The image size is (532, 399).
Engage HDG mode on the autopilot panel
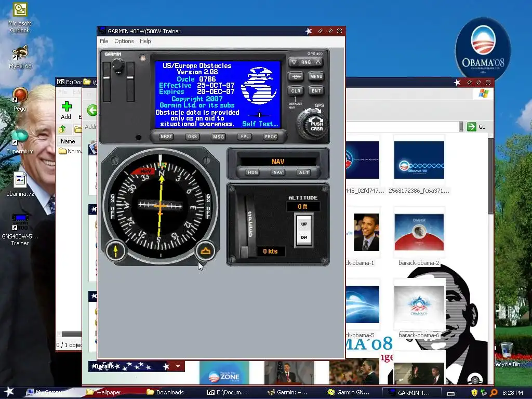tap(252, 172)
